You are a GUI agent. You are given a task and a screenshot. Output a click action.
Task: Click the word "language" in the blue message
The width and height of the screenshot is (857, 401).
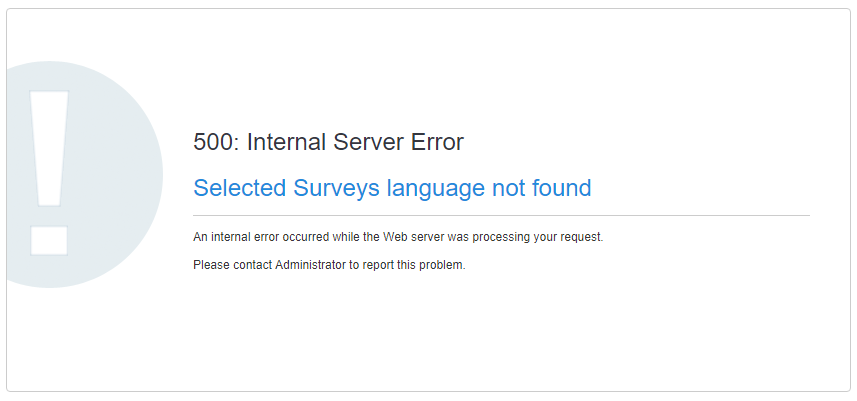point(437,188)
